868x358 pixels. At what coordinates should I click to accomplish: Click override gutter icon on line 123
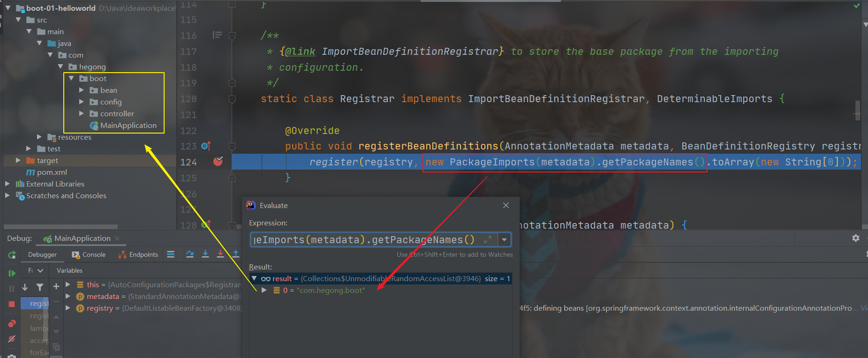[206, 146]
